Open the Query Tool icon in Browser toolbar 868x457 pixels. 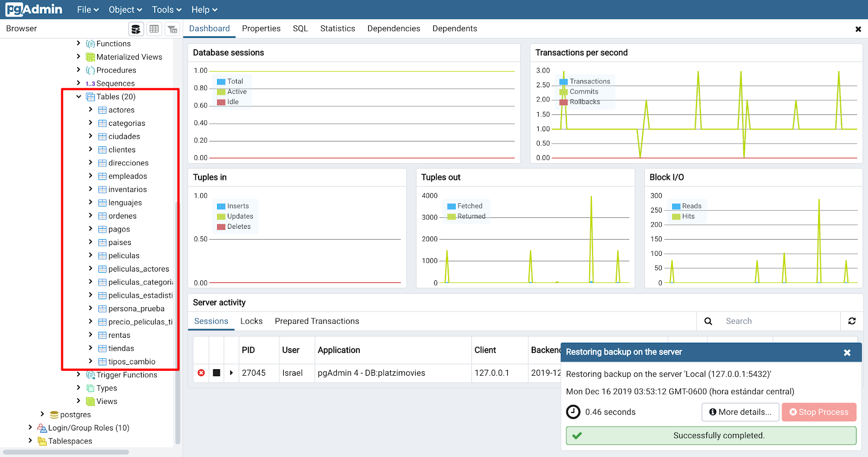coord(136,29)
